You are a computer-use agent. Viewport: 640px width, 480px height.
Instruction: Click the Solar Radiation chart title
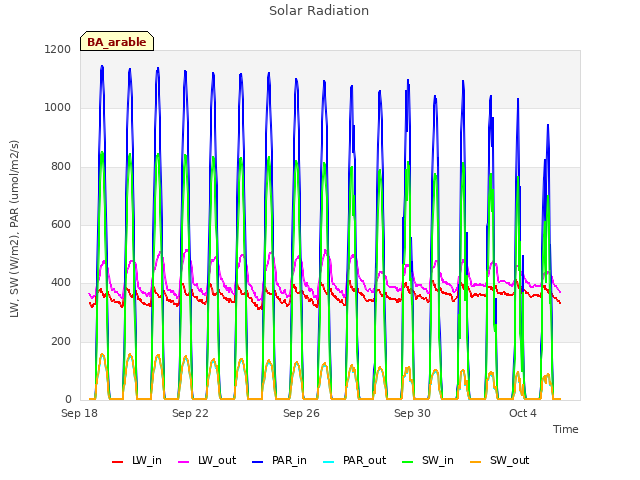pos(319,11)
